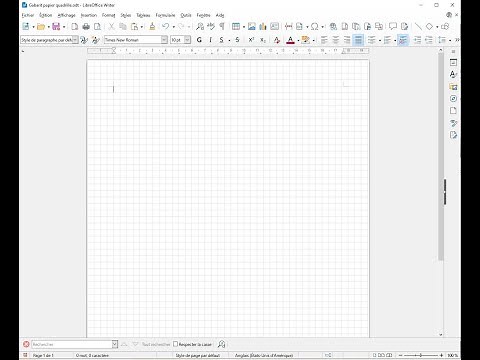Image resolution: width=480 pixels, height=360 pixels.
Task: Toggle subscript formatting
Action: [263, 40]
